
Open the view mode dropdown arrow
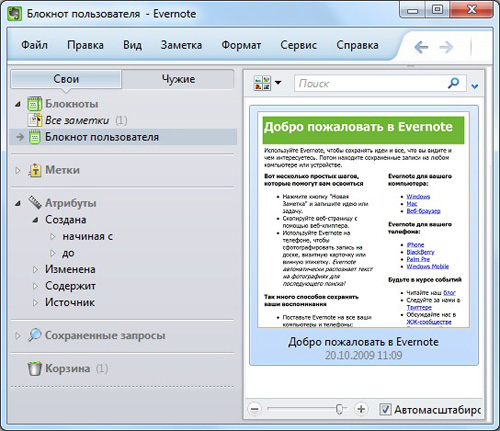[x=278, y=82]
